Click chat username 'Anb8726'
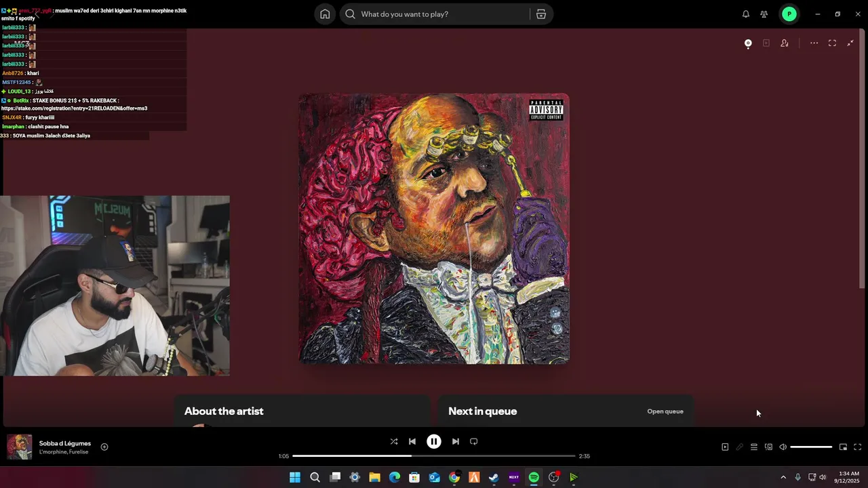Viewport: 868px width, 488px height. coord(13,73)
